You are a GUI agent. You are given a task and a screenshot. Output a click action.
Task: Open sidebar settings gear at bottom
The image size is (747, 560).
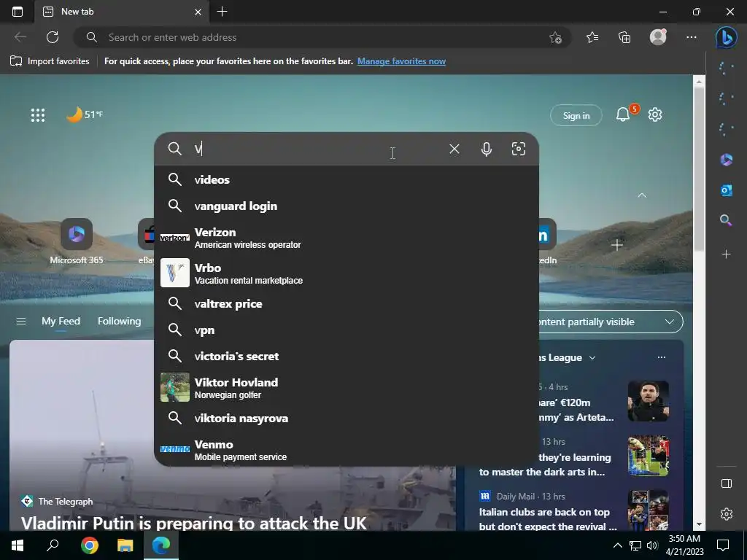click(x=726, y=514)
